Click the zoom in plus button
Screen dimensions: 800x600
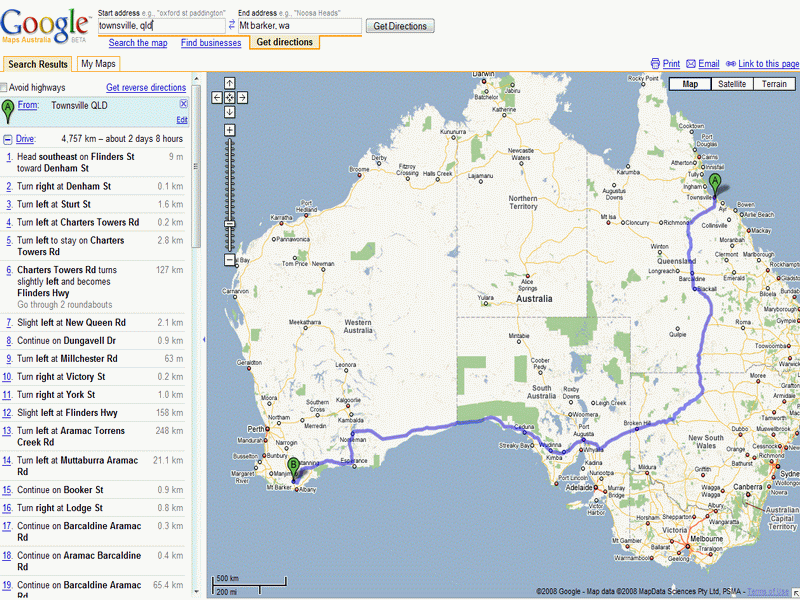click(x=230, y=130)
